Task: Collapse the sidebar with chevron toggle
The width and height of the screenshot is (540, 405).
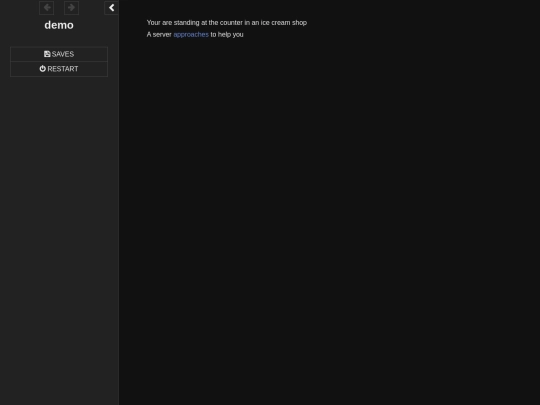Action: [112, 8]
